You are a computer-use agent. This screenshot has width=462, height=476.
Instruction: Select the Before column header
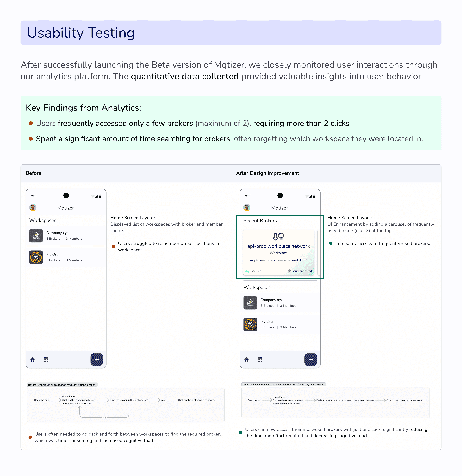[x=34, y=173]
